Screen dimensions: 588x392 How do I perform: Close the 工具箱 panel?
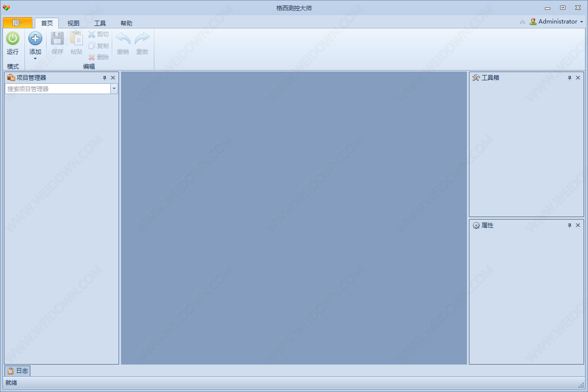pyautogui.click(x=578, y=78)
